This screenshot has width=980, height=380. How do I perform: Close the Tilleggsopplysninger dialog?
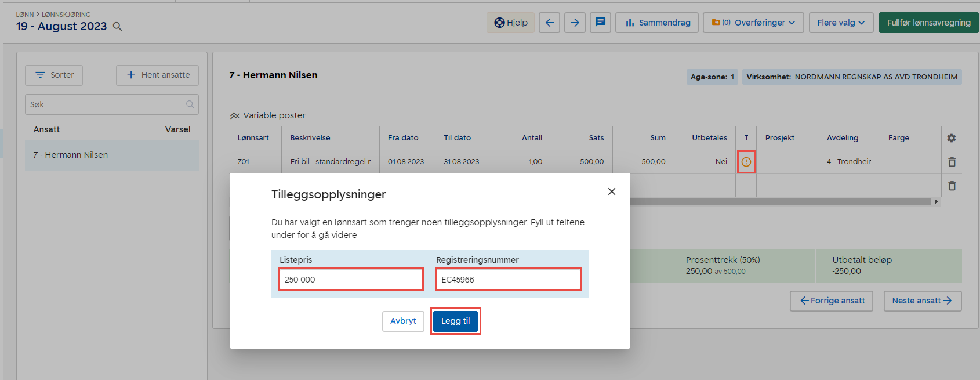(x=611, y=191)
